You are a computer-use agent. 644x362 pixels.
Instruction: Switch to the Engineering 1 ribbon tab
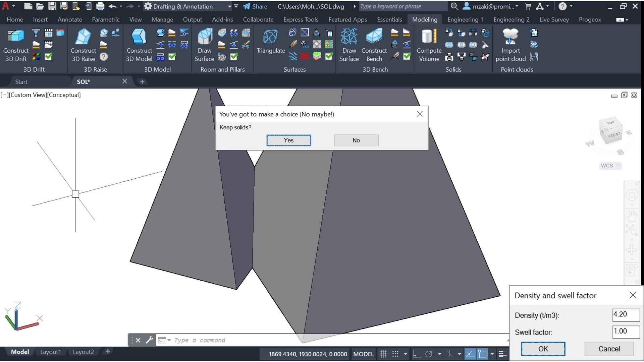[x=465, y=19]
